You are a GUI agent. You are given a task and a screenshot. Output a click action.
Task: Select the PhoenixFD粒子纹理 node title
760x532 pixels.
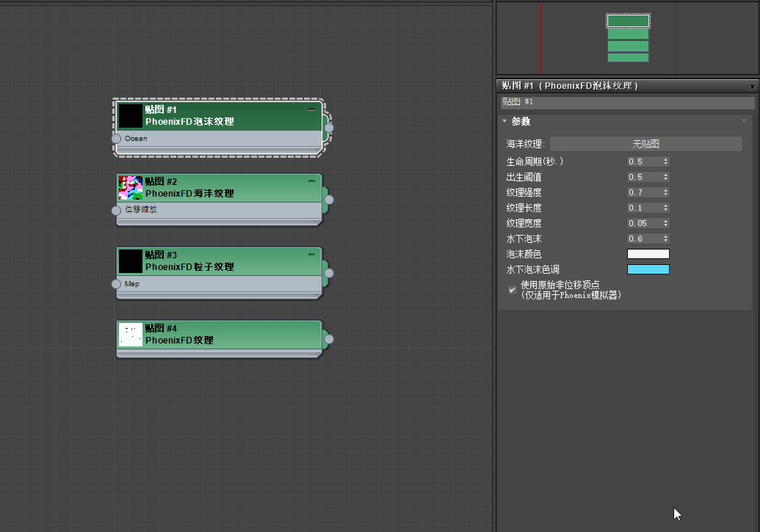pos(189,267)
